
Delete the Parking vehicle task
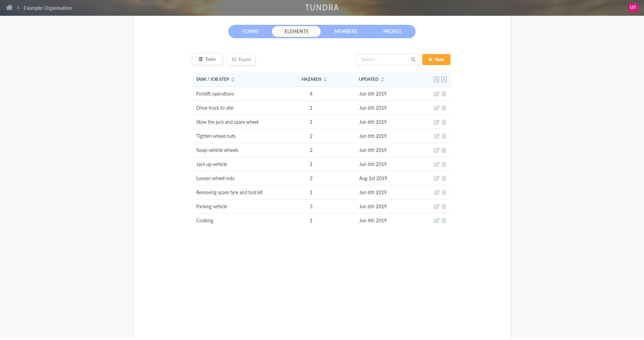[x=444, y=207]
